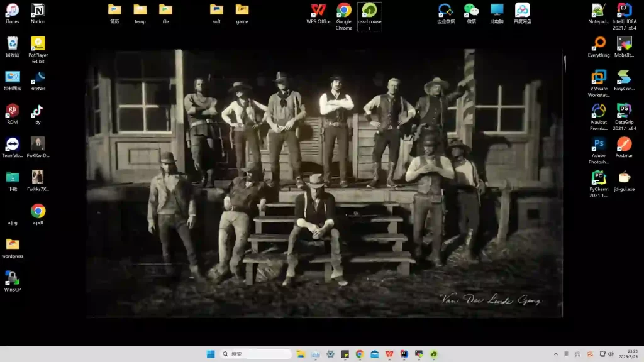This screenshot has width=644, height=362.
Task: Switch to oss-browser on the taskbar
Action: coord(434,354)
